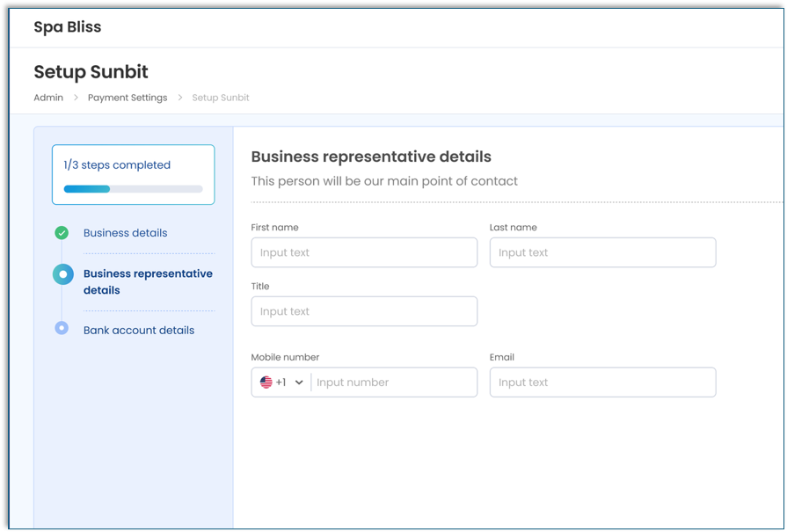Screen dimensions: 787x532
Task: Click the 'Business representative details' form heading
Action: [x=371, y=157]
